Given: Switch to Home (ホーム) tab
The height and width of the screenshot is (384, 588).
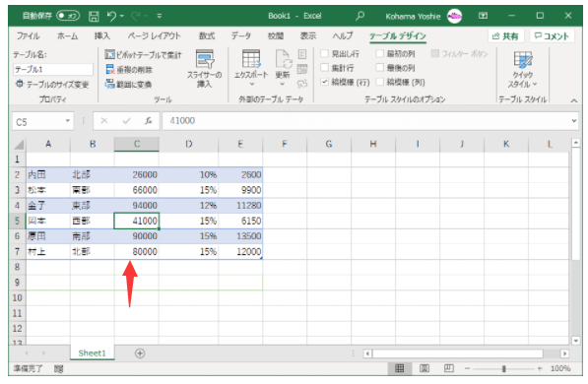Looking at the screenshot, I should click(x=68, y=36).
